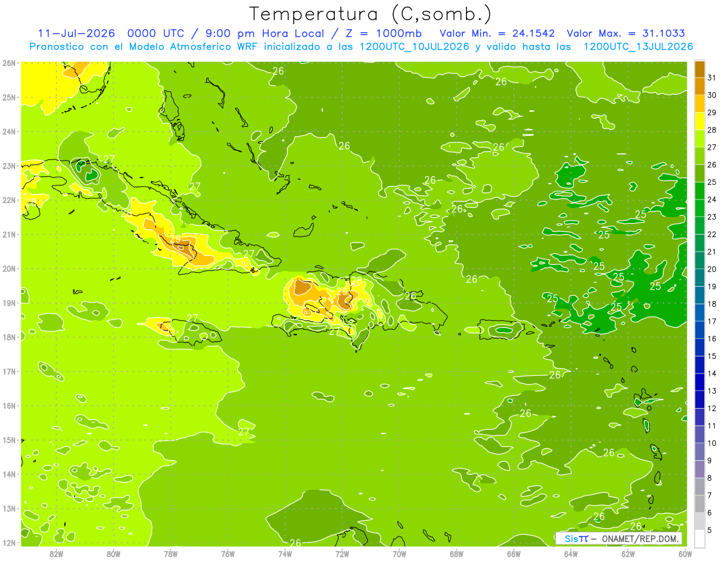Click the white swatch below 5
This screenshot has width=728, height=562.
click(x=699, y=538)
